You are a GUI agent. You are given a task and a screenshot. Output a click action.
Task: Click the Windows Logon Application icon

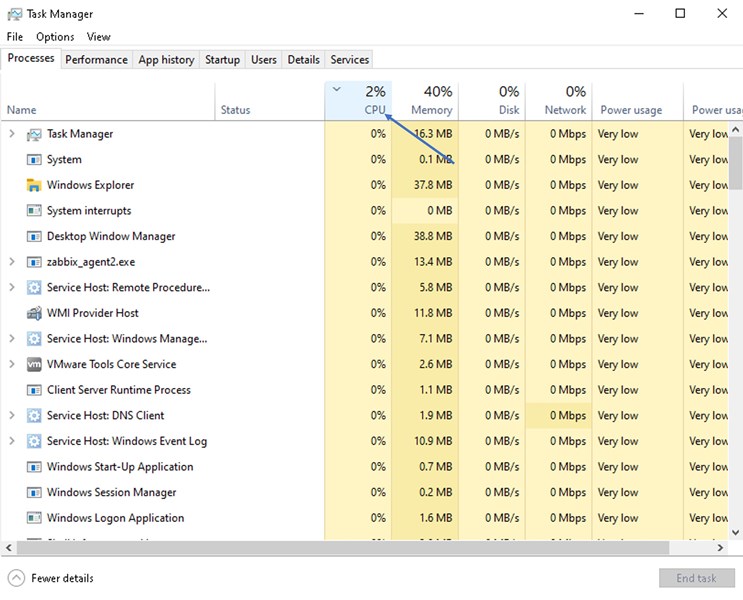pos(34,518)
